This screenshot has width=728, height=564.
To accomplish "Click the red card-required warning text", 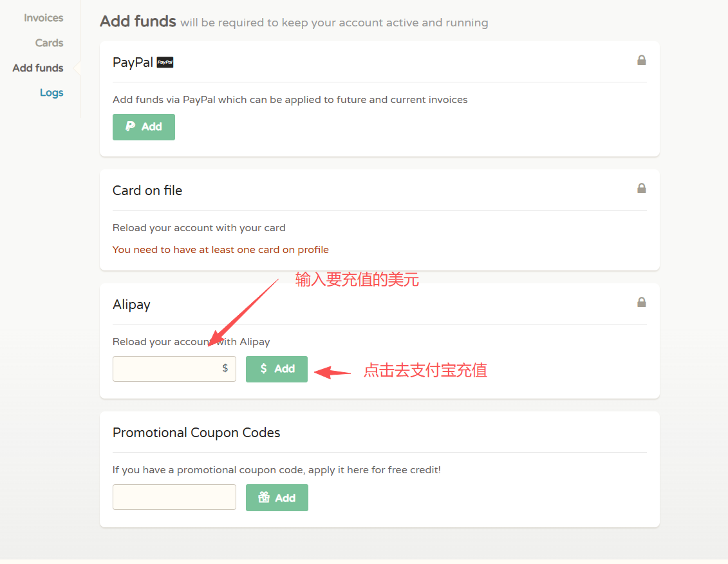I will coord(221,250).
